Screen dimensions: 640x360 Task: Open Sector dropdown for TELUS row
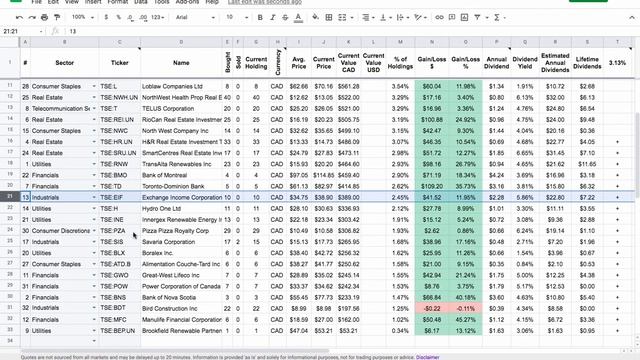[x=94, y=109]
